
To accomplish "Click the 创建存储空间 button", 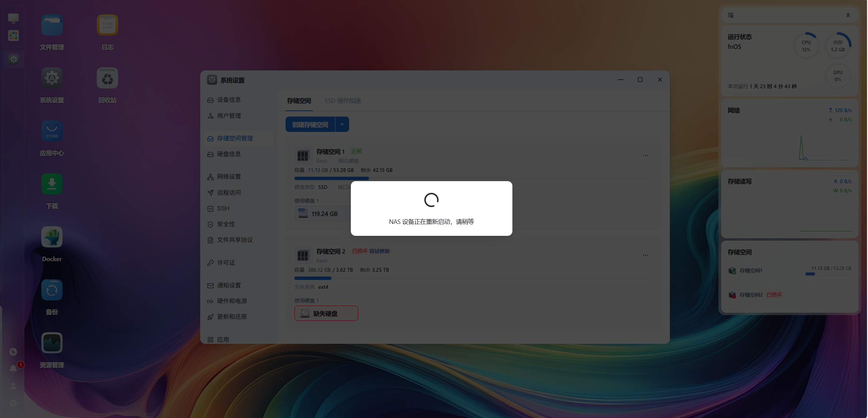I will 310,124.
